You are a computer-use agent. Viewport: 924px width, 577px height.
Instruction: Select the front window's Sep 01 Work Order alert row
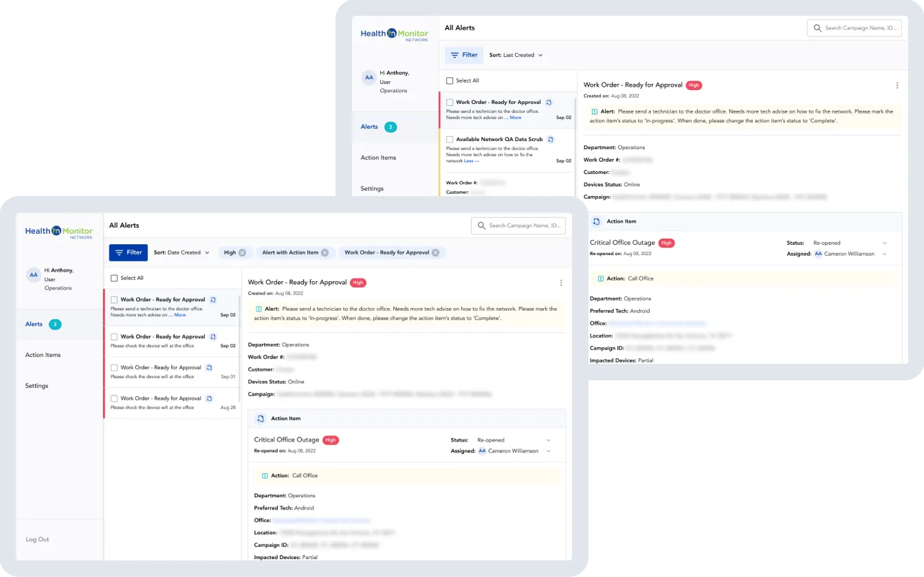click(172, 372)
